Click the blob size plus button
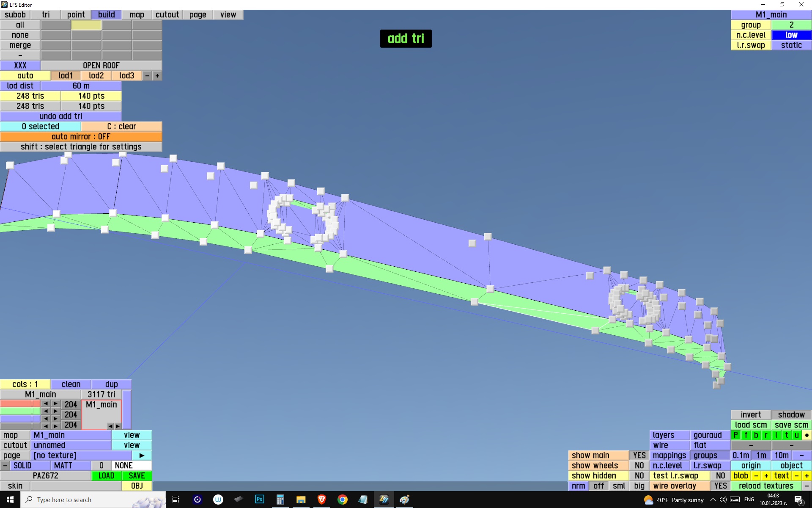 [766, 476]
